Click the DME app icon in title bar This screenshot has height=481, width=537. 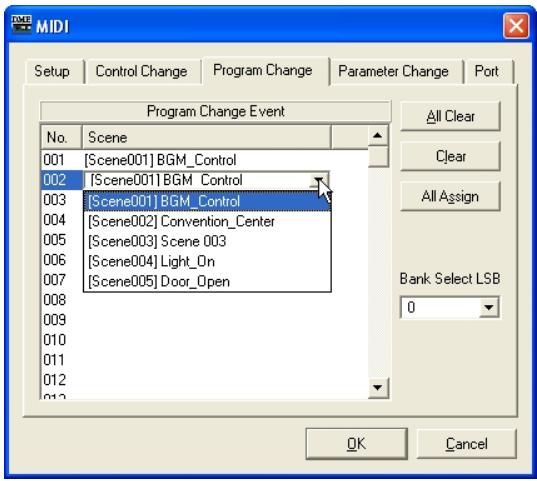(x=21, y=24)
